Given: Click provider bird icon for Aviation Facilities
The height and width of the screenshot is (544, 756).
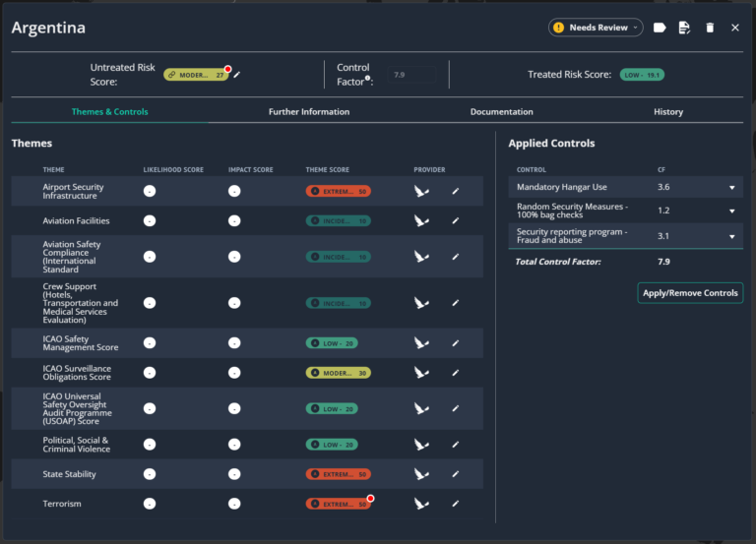Looking at the screenshot, I should 421,220.
